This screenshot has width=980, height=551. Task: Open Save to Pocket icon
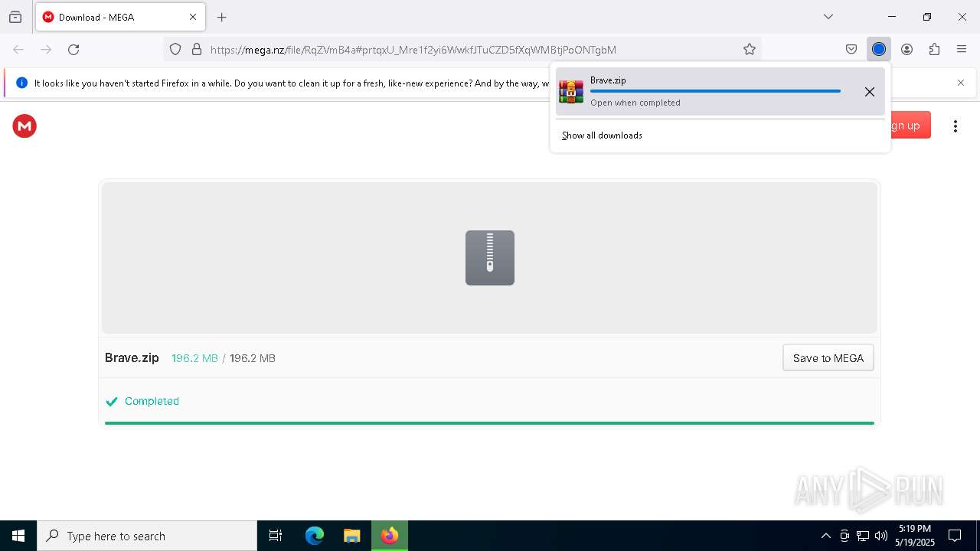pyautogui.click(x=851, y=50)
